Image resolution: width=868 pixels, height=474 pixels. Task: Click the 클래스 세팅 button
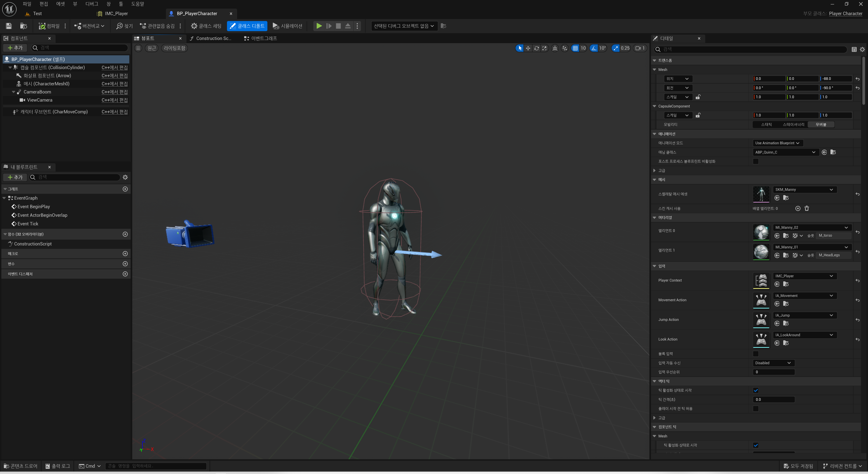pos(206,26)
